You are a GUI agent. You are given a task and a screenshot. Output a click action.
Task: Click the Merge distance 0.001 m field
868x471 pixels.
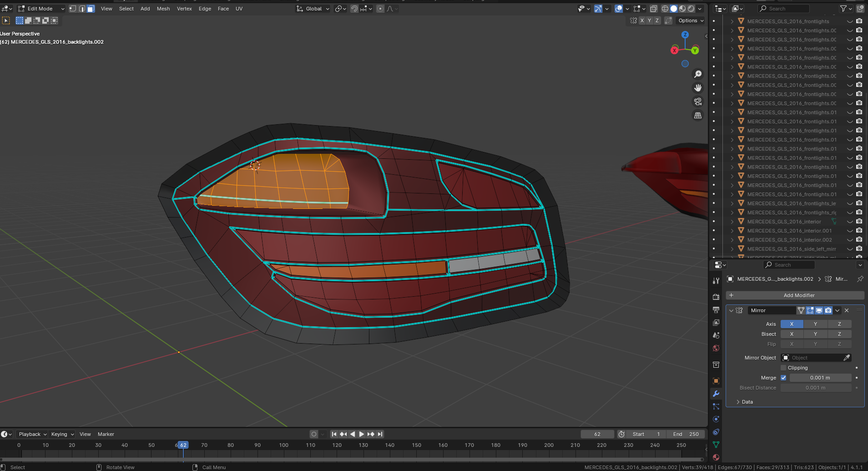820,378
